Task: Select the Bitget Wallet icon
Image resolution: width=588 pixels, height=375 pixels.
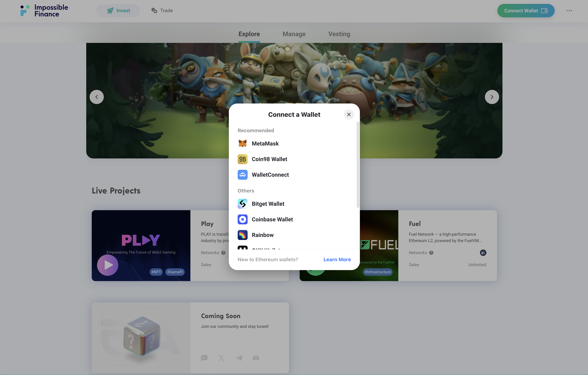Action: point(242,204)
